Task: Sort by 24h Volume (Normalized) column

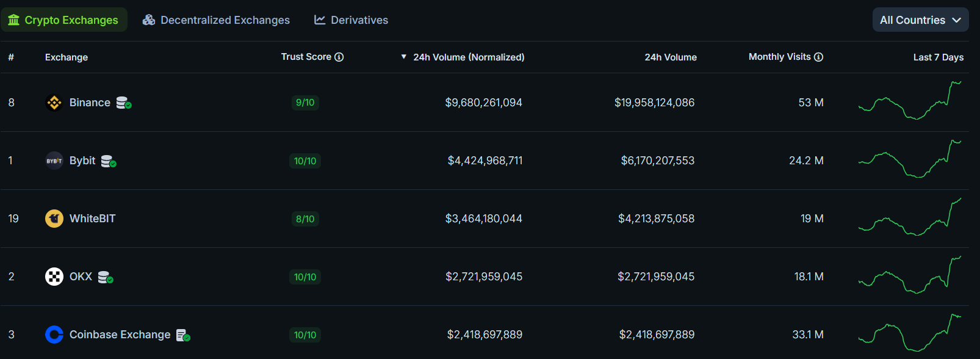Action: pyautogui.click(x=468, y=57)
